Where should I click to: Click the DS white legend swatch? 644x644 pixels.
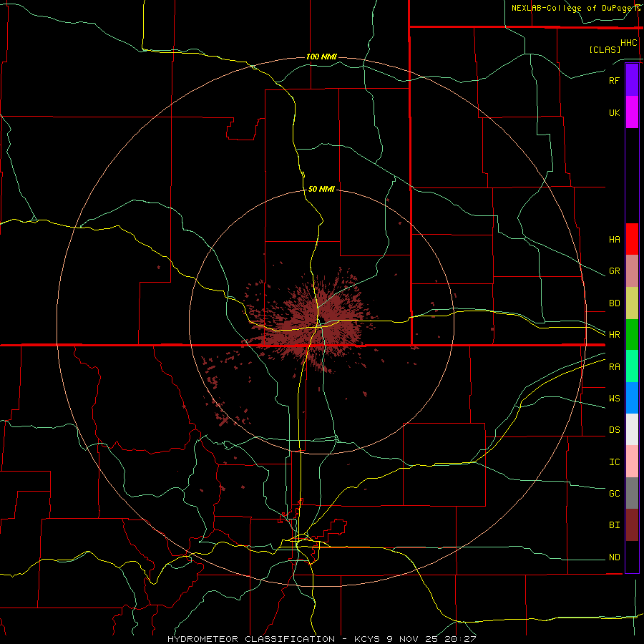click(632, 429)
